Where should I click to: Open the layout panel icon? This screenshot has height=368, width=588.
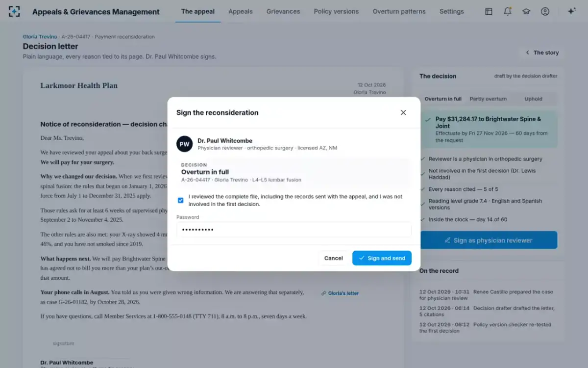pos(489,11)
